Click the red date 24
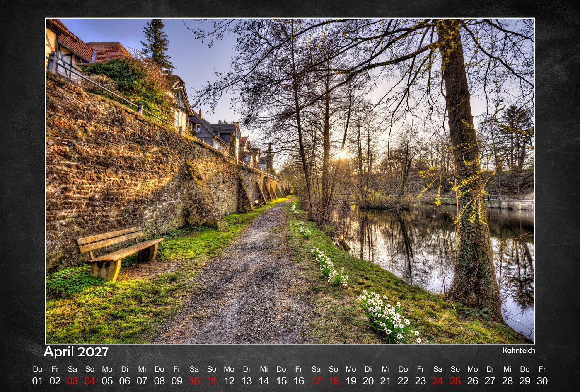The width and height of the screenshot is (580, 392). pyautogui.click(x=438, y=381)
